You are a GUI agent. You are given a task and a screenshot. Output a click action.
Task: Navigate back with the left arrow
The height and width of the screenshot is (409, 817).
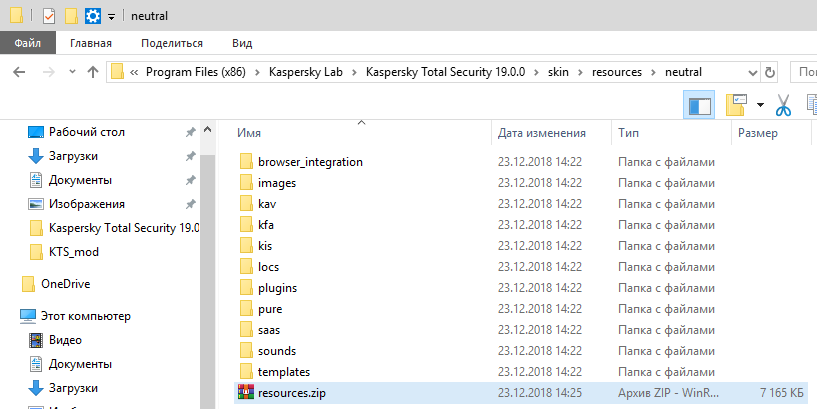click(19, 72)
